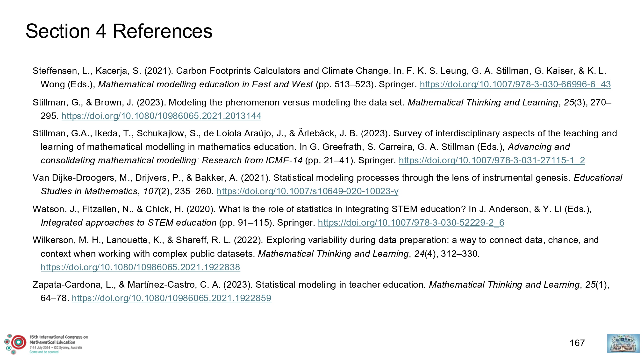This screenshot has height=362, width=644.
Task: Click 'Mathematical modelling education in East and West' title
Action: pyautogui.click(x=205, y=84)
